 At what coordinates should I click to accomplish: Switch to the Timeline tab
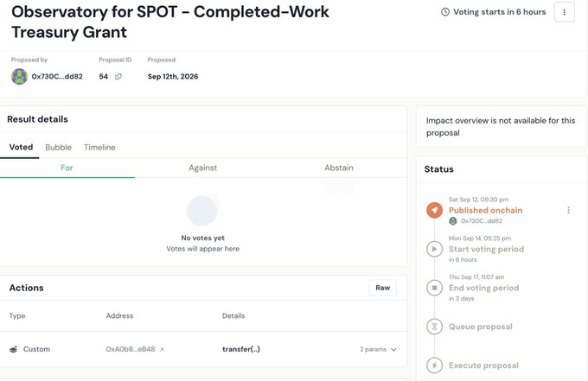tap(99, 147)
